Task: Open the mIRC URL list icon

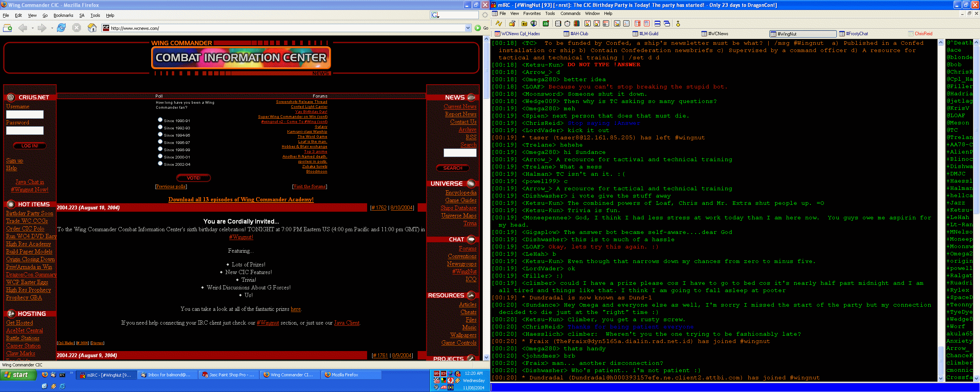Action: click(647, 24)
